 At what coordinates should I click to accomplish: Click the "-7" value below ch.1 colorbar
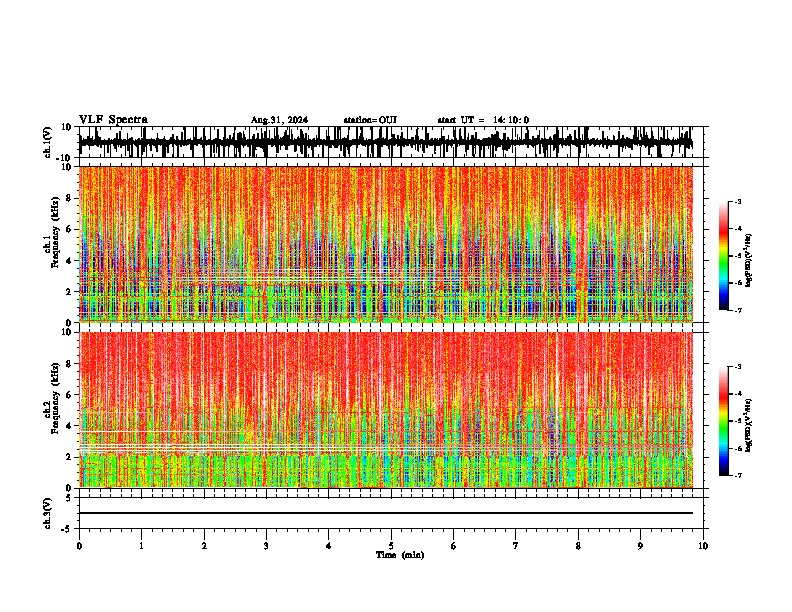pyautogui.click(x=737, y=310)
